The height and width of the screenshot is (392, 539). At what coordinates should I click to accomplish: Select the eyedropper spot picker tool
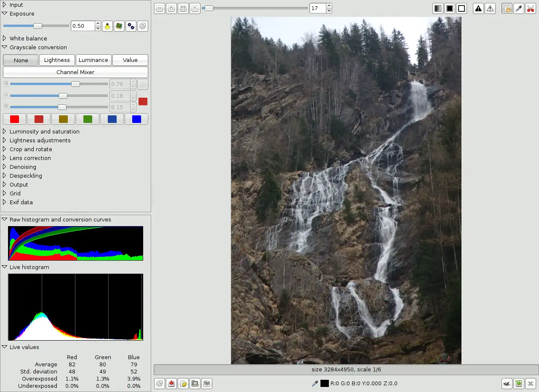coord(519,8)
